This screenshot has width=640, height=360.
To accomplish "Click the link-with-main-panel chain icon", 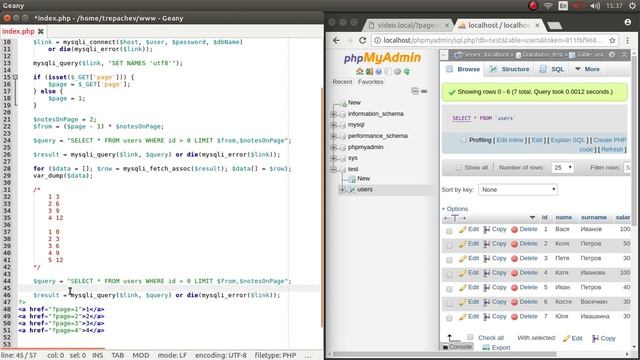I will click(x=424, y=91).
